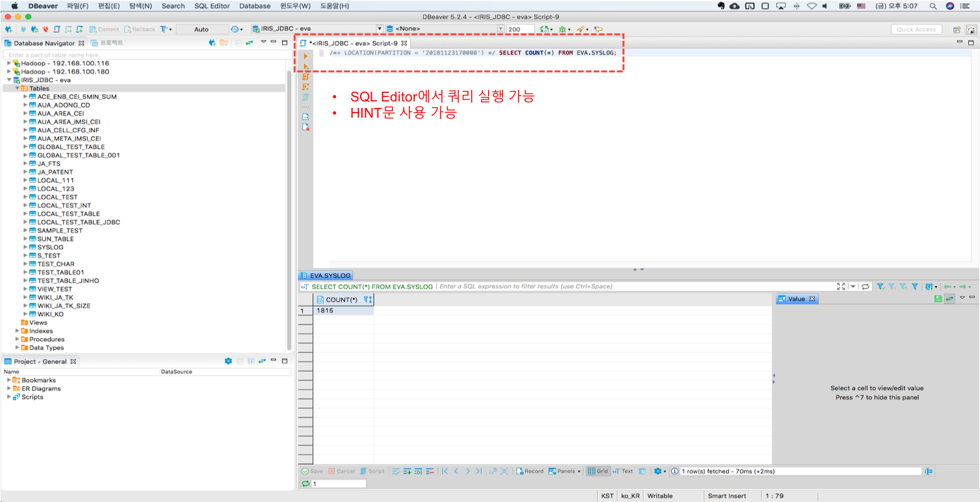Go to previous result row icon
980x502 pixels.
coord(456,471)
